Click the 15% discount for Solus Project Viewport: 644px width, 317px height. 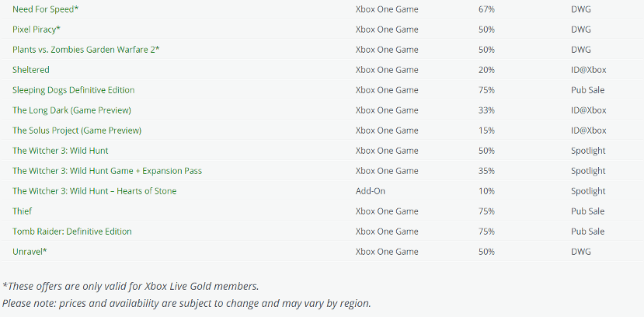pyautogui.click(x=487, y=131)
